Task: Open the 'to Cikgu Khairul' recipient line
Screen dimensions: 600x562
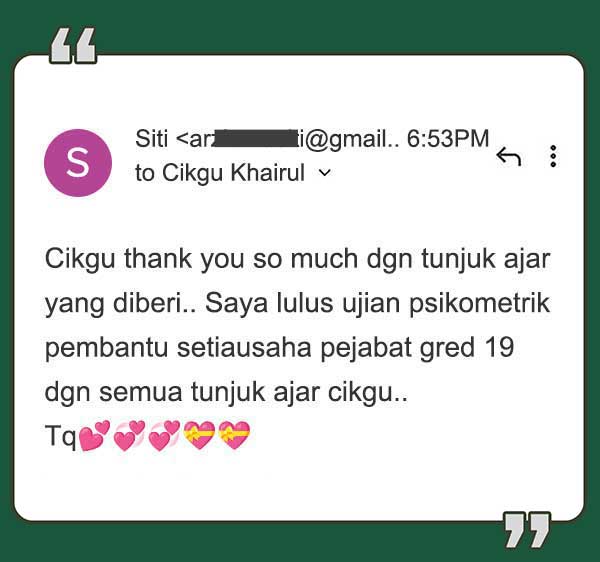Action: (220, 173)
